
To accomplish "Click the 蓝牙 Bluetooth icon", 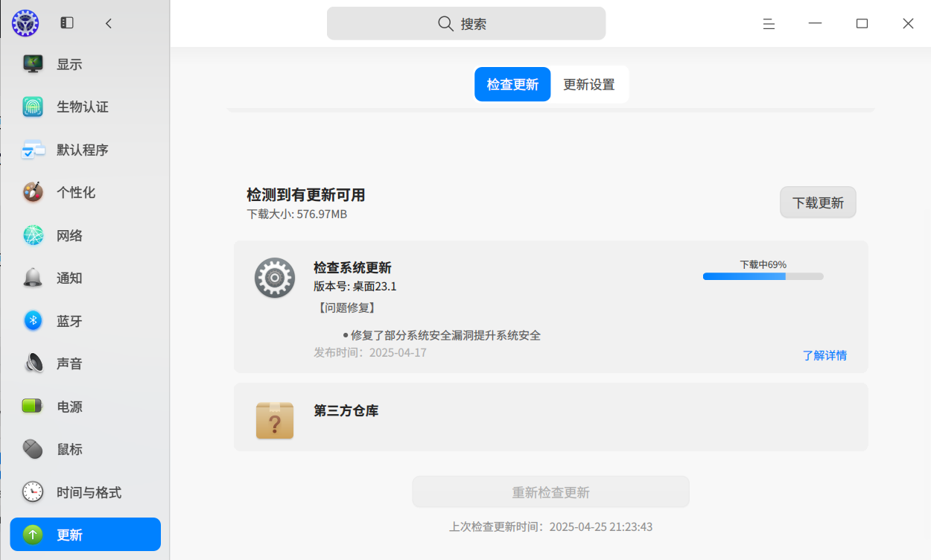I will pos(33,321).
